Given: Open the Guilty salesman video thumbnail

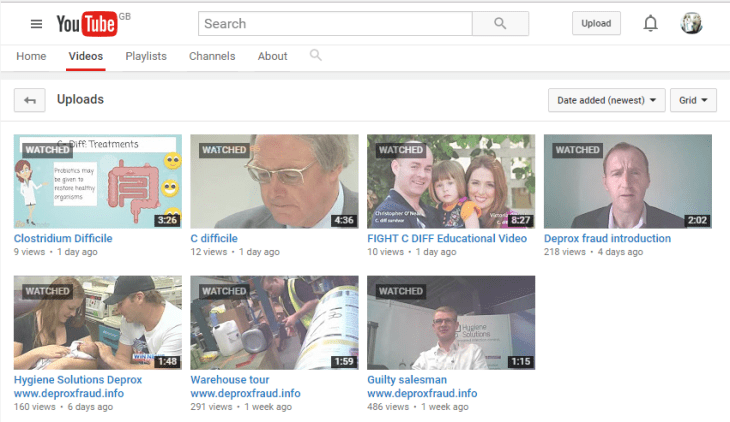Looking at the screenshot, I should pos(451,322).
